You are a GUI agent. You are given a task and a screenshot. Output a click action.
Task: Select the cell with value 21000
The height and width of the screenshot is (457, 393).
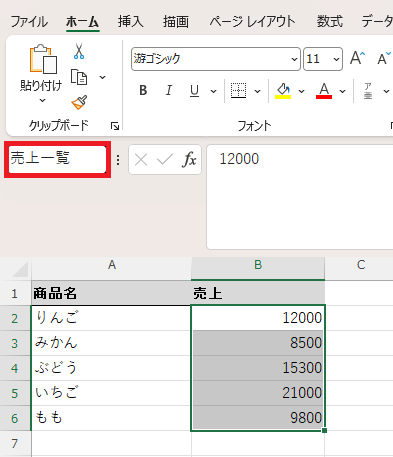[x=258, y=393]
